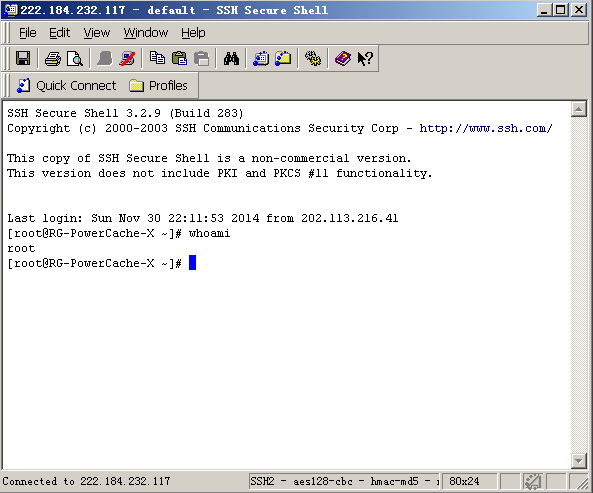This screenshot has height=493, width=593.
Task: Open the Profiles folder button
Action: [158, 86]
